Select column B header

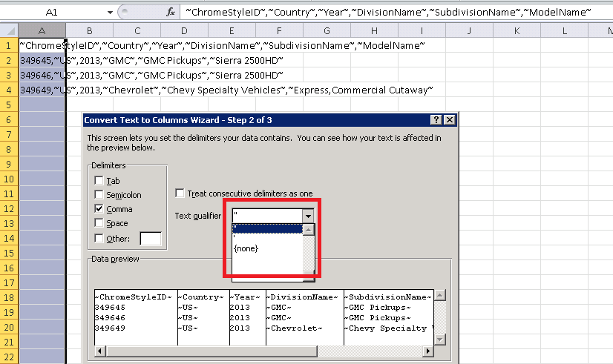tap(90, 30)
